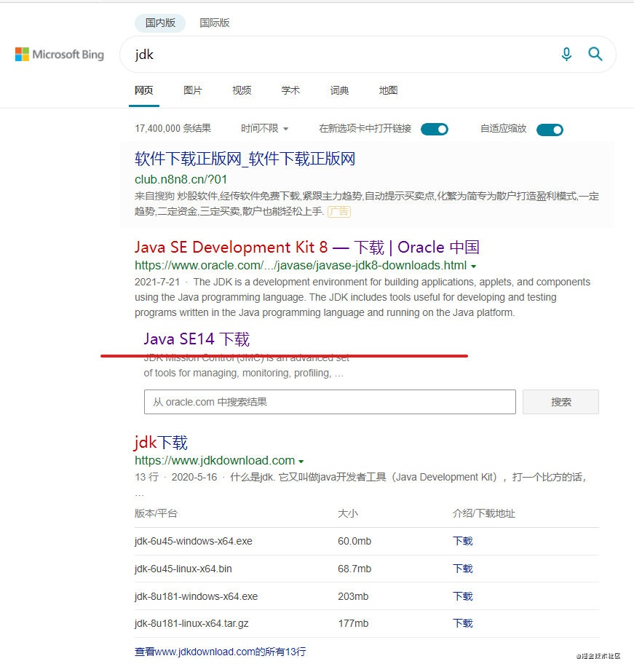This screenshot has height=672, width=634.
Task: Click the magnifying glass search icon
Action: [x=595, y=54]
